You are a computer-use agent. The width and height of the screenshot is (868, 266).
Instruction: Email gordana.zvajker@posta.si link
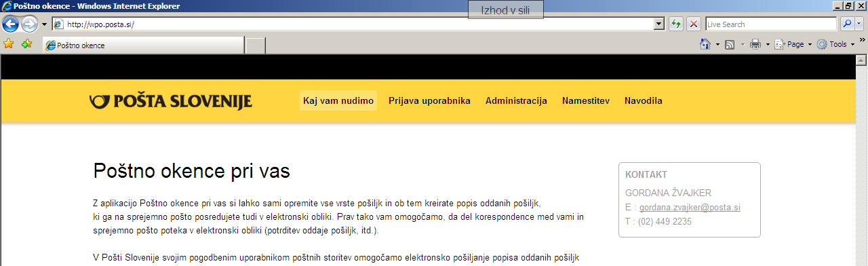coord(690,207)
